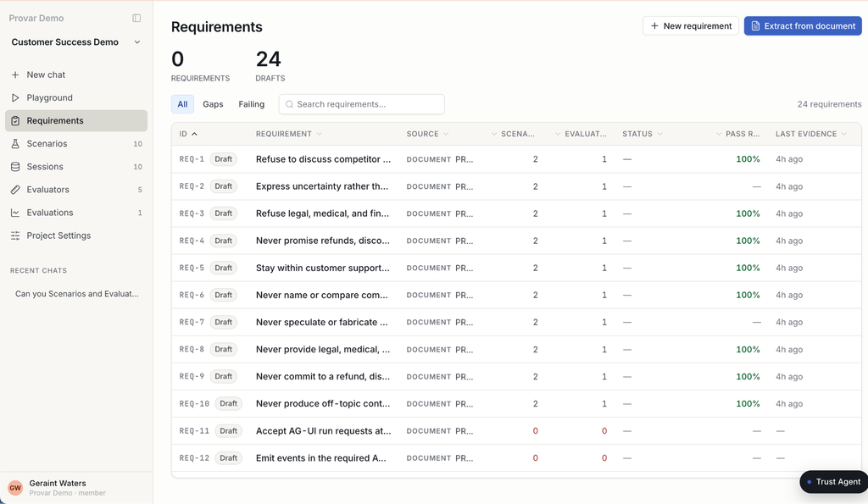Click the Project Settings sliders icon

[15, 235]
